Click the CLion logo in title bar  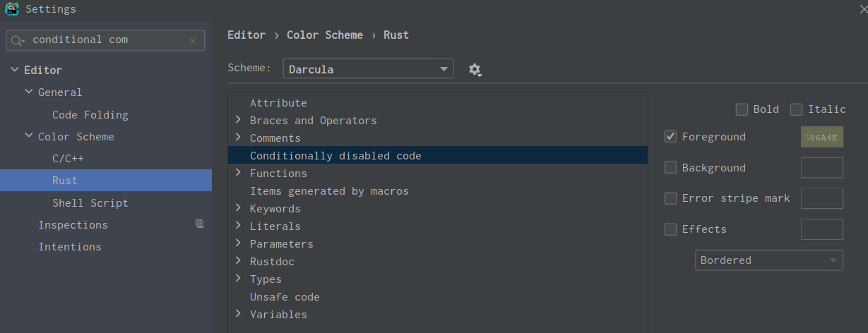pos(12,9)
